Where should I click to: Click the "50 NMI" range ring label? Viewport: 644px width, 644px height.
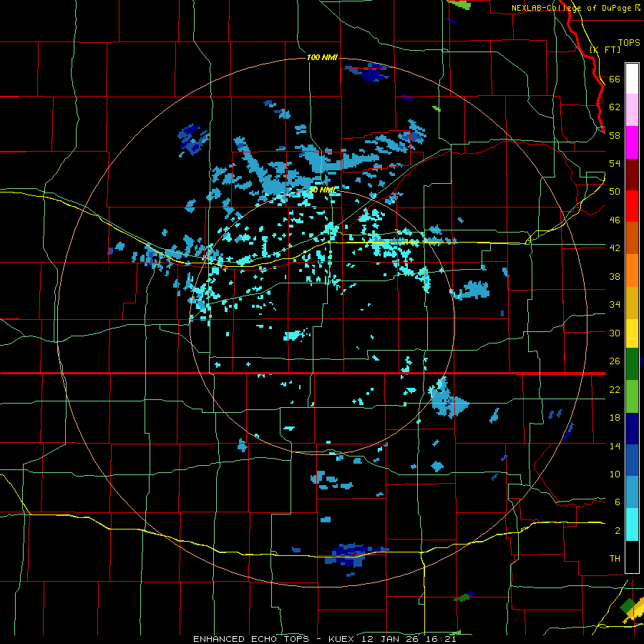(x=323, y=190)
